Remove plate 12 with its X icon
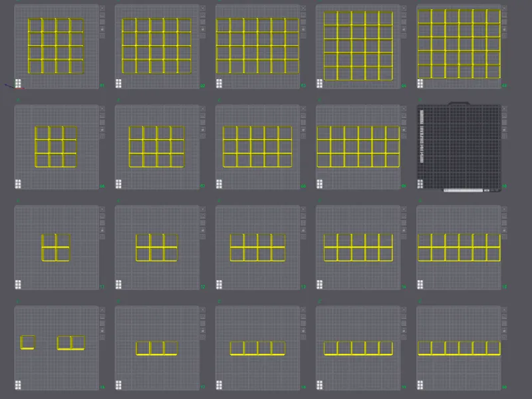Image resolution: width=532 pixels, height=399 pixels. pos(203,209)
